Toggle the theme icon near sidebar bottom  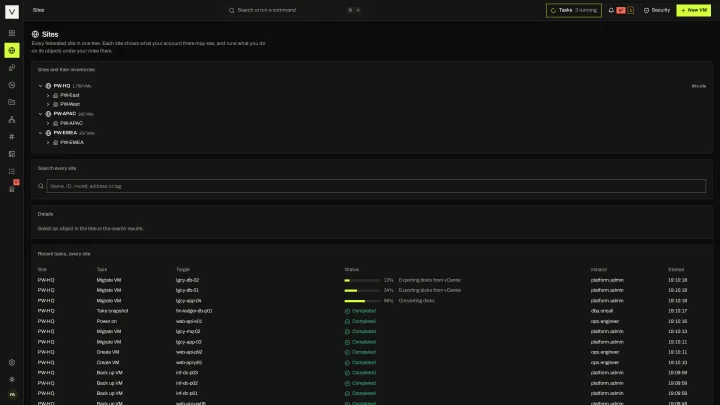coord(12,379)
